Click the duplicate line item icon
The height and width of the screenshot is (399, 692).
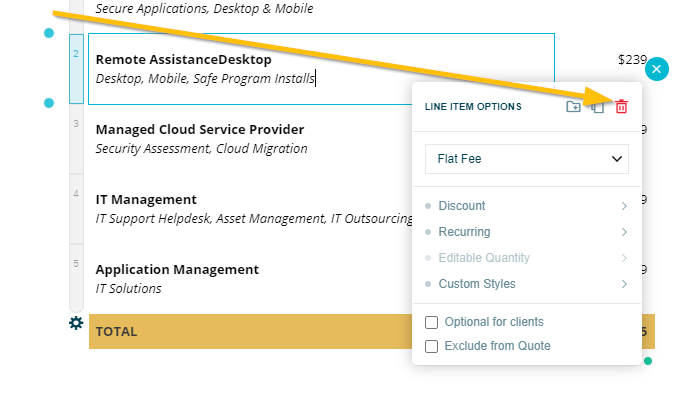(598, 106)
